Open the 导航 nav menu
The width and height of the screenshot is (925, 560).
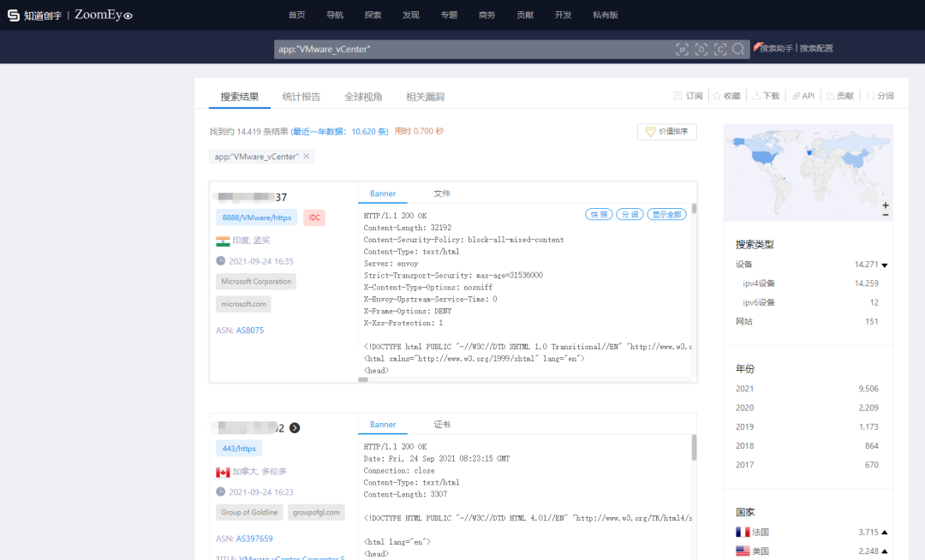[x=335, y=15]
